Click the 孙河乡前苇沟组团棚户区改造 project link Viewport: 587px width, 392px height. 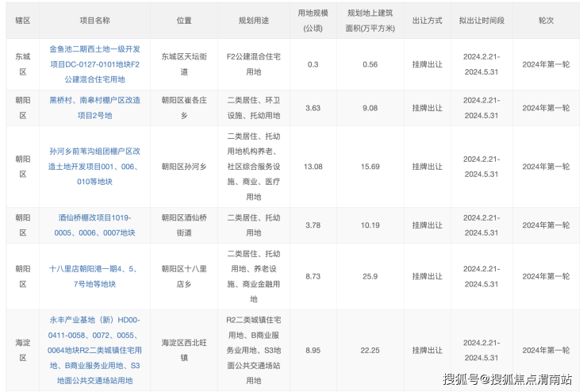[x=95, y=166]
